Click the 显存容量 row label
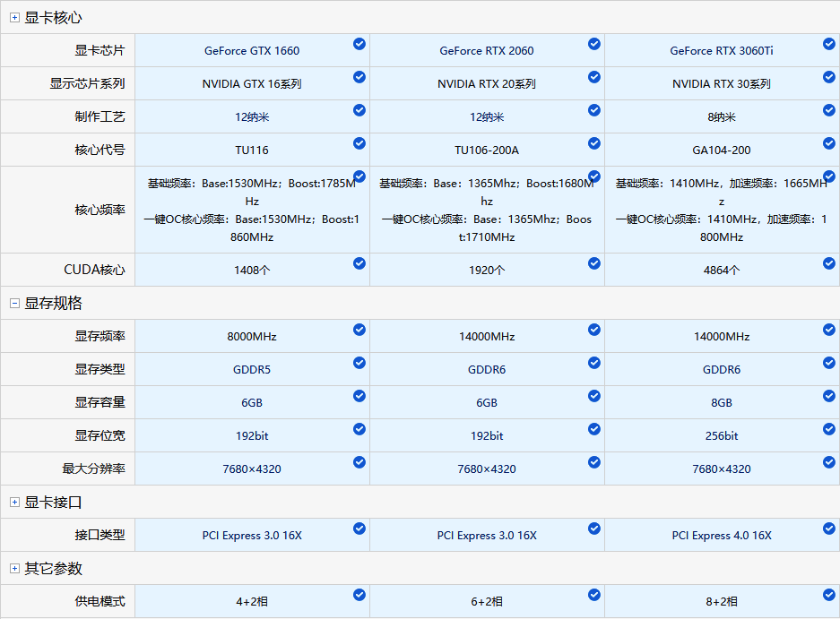 click(x=100, y=403)
